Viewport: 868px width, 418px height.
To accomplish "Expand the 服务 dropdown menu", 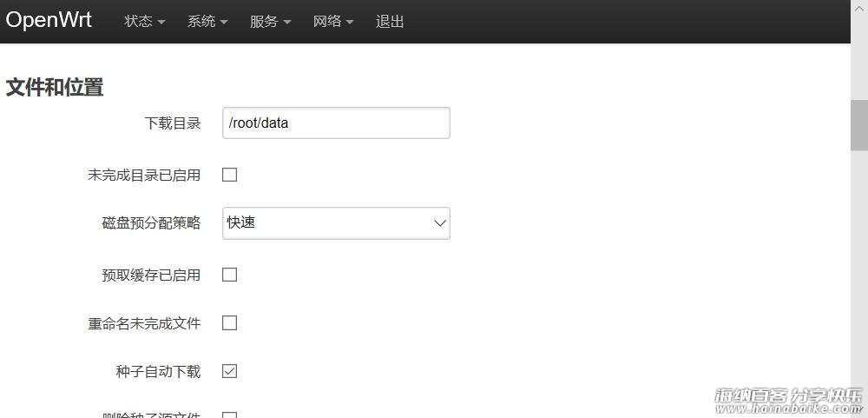I will coord(270,22).
